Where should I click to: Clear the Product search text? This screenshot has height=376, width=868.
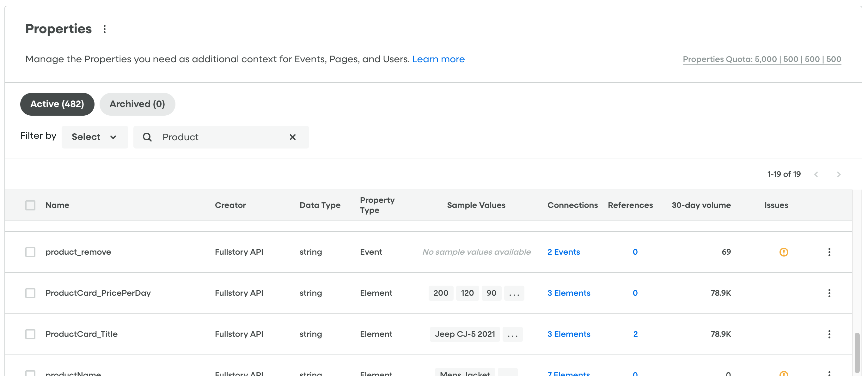292,137
